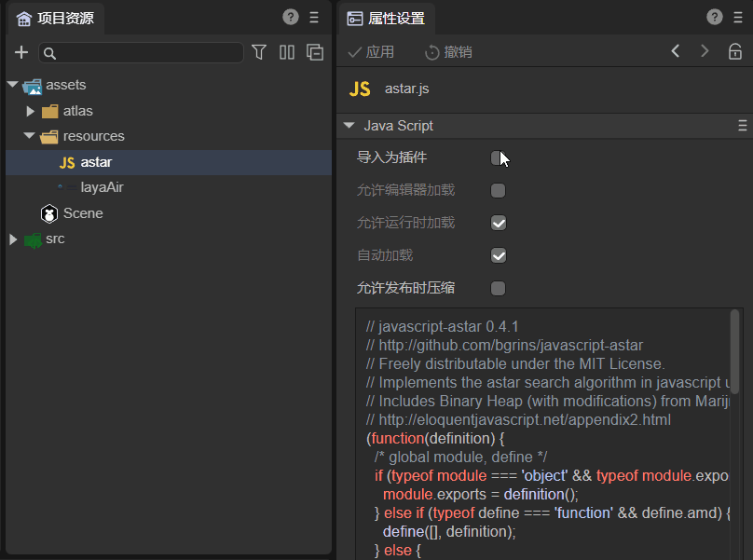Switch to the 项目资源 tab
The width and height of the screenshot is (753, 560).
(x=55, y=18)
